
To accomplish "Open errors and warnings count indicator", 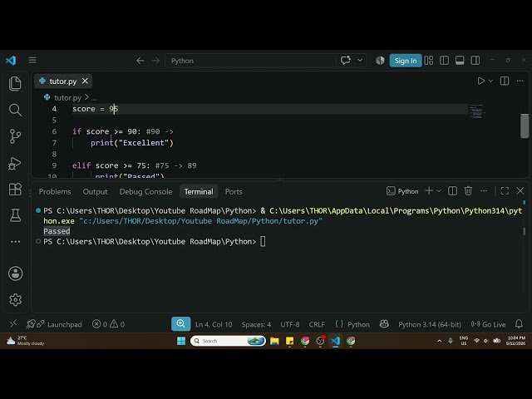I will click(109, 324).
